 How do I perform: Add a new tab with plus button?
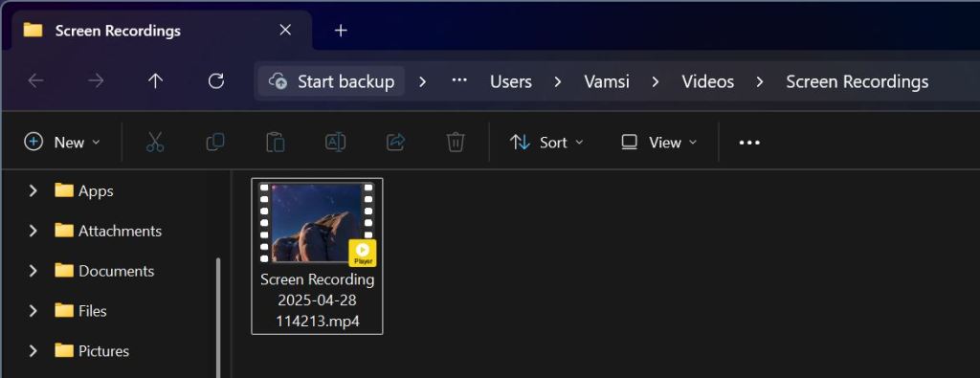[341, 31]
